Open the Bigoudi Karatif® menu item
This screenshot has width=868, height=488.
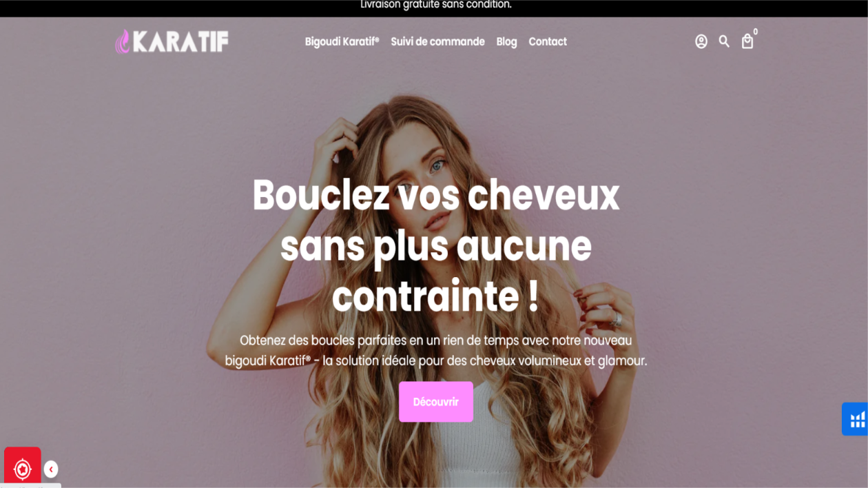[x=342, y=42]
